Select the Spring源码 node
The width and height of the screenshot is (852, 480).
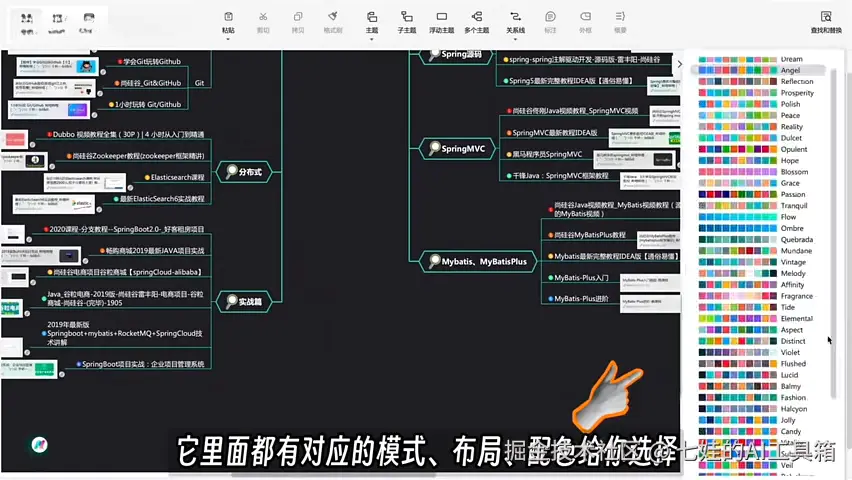456,54
